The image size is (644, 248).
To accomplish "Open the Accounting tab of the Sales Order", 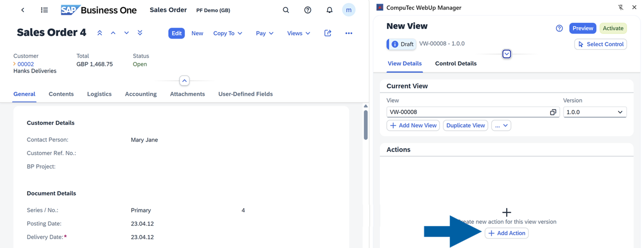I will [141, 94].
